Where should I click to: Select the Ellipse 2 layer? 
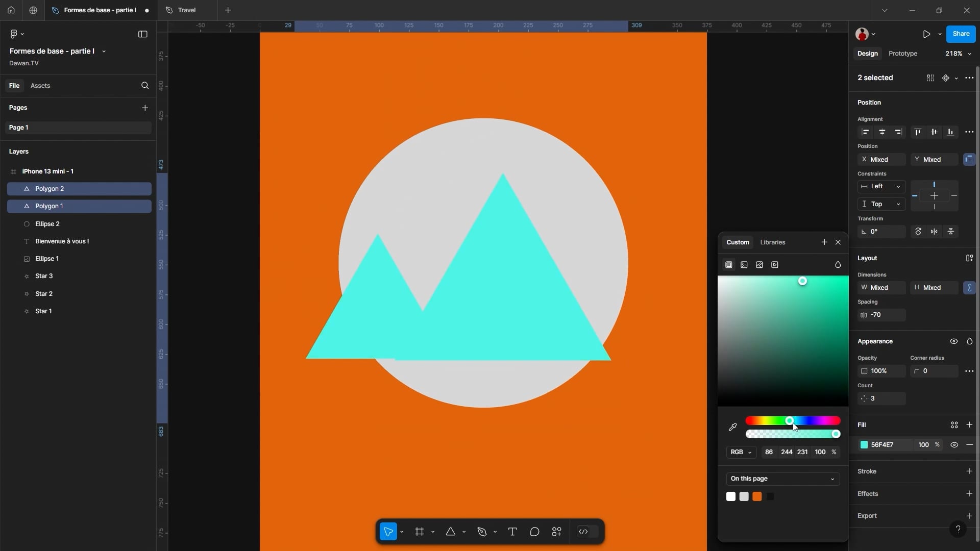(x=47, y=224)
